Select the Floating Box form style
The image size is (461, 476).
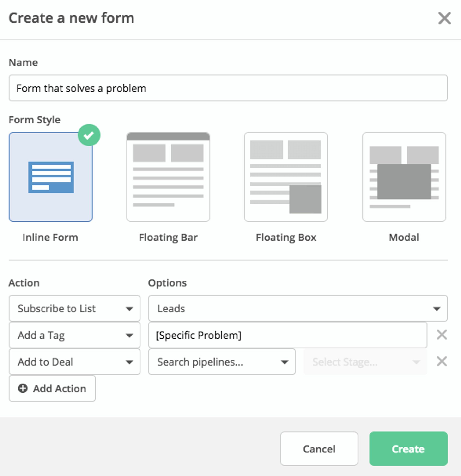286,177
